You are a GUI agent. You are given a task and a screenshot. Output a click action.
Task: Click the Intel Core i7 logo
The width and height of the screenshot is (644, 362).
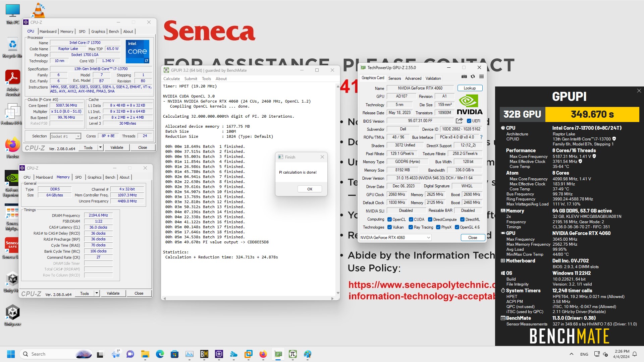[x=138, y=52]
